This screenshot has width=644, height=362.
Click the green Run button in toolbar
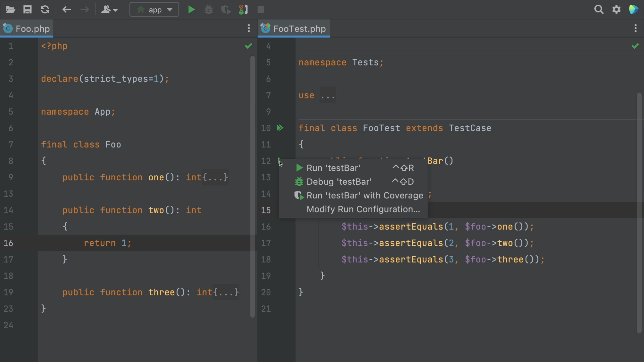coord(191,10)
